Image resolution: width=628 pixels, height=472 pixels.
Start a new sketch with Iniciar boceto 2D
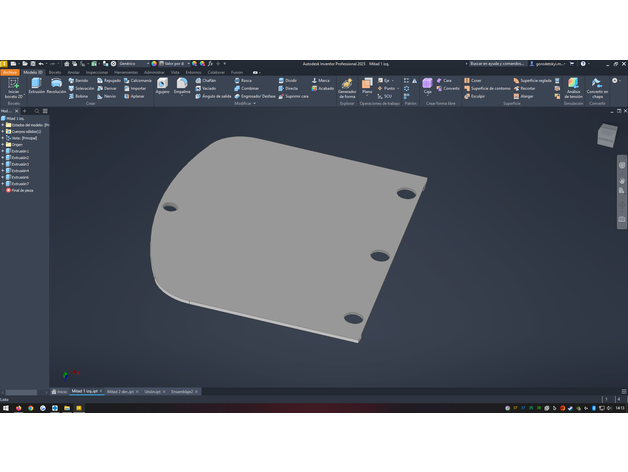(x=13, y=87)
